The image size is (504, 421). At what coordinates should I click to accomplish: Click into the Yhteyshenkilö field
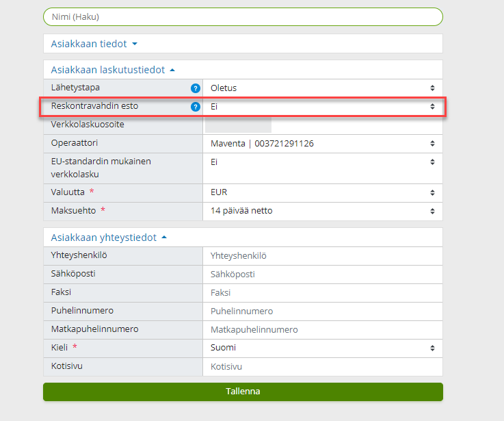(322, 256)
